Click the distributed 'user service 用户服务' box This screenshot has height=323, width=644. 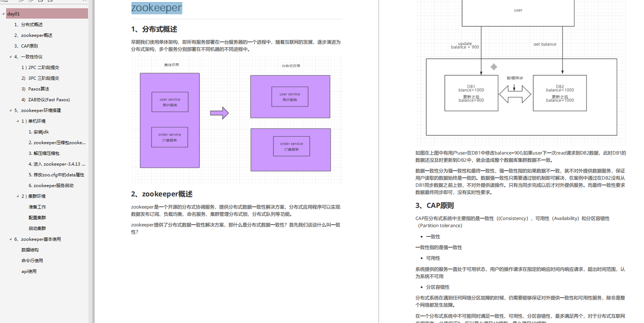click(x=290, y=97)
